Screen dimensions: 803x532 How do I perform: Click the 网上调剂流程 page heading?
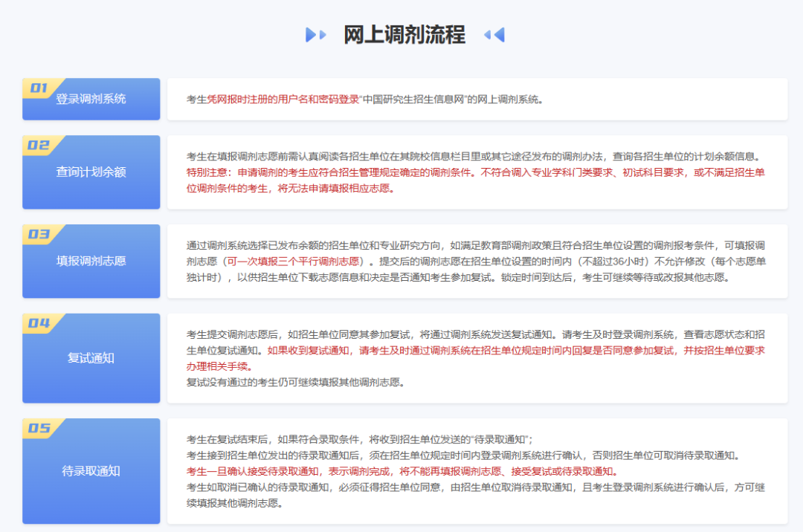(x=404, y=34)
